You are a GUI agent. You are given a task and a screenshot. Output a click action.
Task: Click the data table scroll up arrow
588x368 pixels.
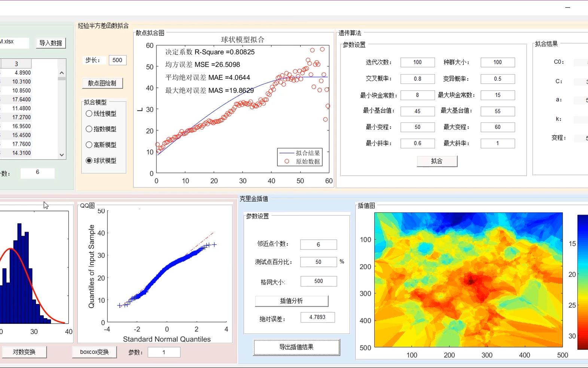coord(62,73)
